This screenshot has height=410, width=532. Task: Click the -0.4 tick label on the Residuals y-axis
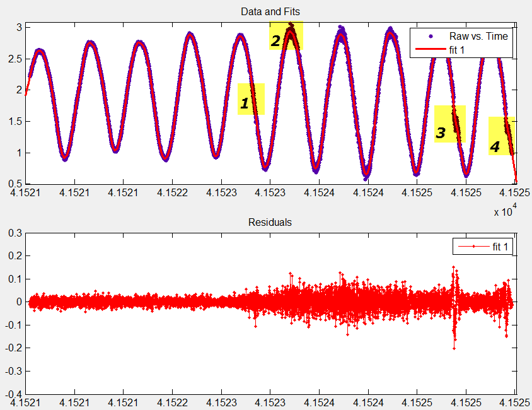(x=13, y=394)
